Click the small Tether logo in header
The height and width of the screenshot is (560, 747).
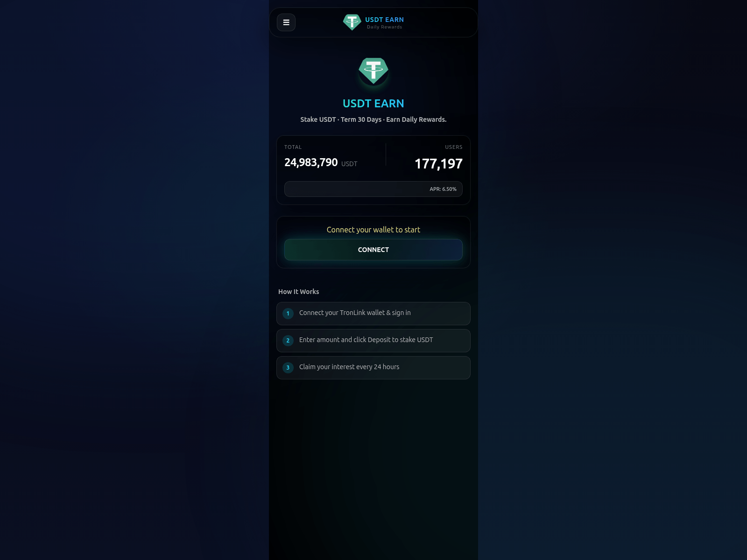[x=352, y=22]
